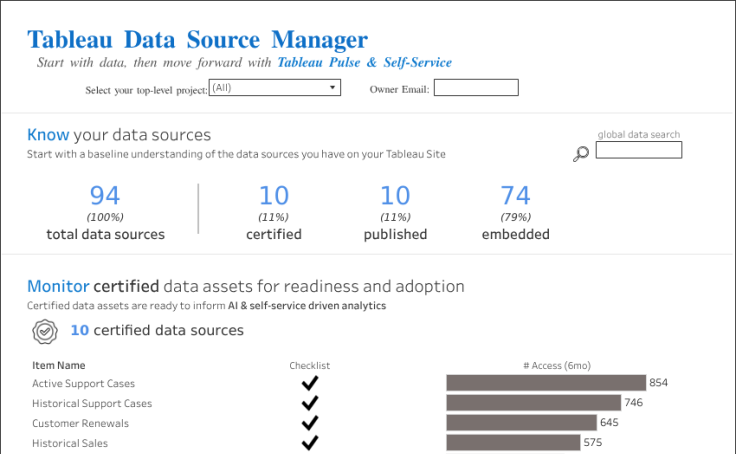Click the checkmark for Active Support Cases
Image resolution: width=736 pixels, height=454 pixels.
pos(310,383)
